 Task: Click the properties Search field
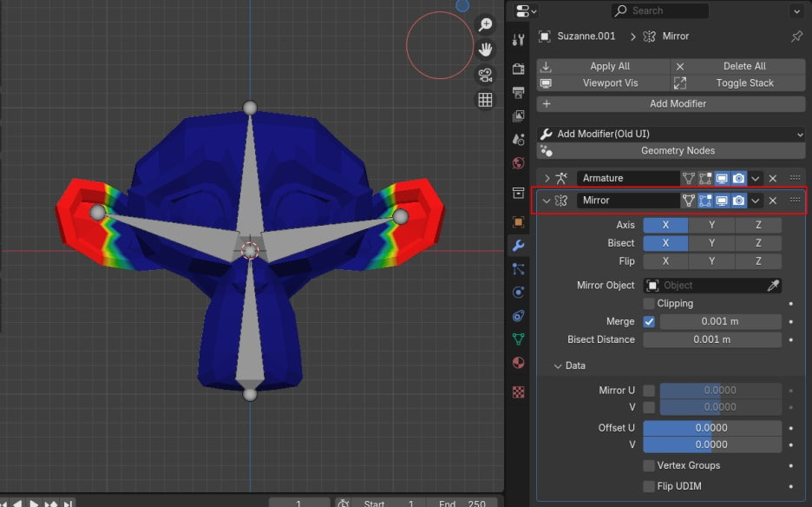pyautogui.click(x=659, y=10)
